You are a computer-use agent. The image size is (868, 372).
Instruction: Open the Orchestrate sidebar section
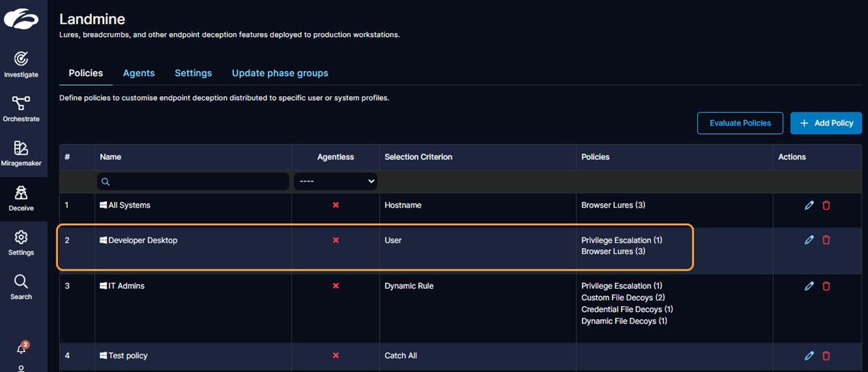21,109
